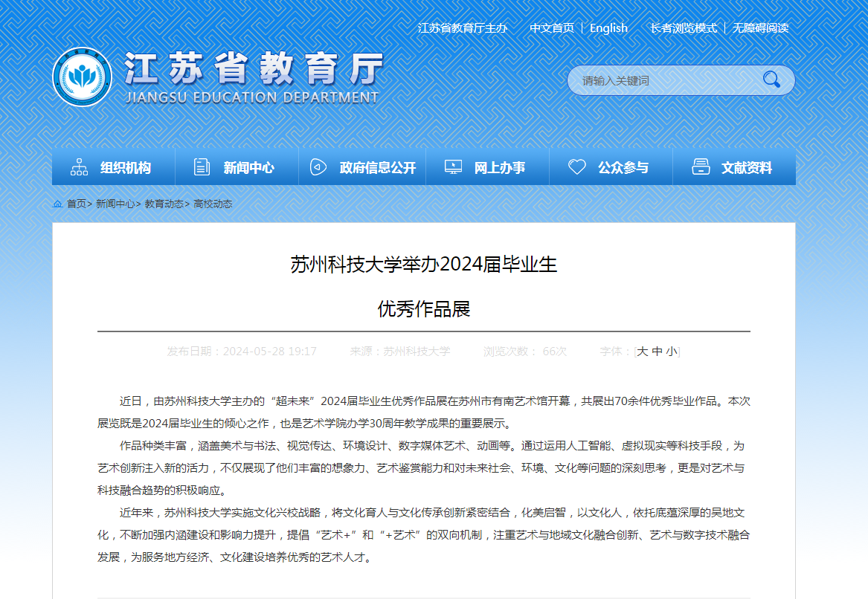The width and height of the screenshot is (868, 599).
Task: Navigate to 教育动态 in breadcrumb
Action: 164,204
